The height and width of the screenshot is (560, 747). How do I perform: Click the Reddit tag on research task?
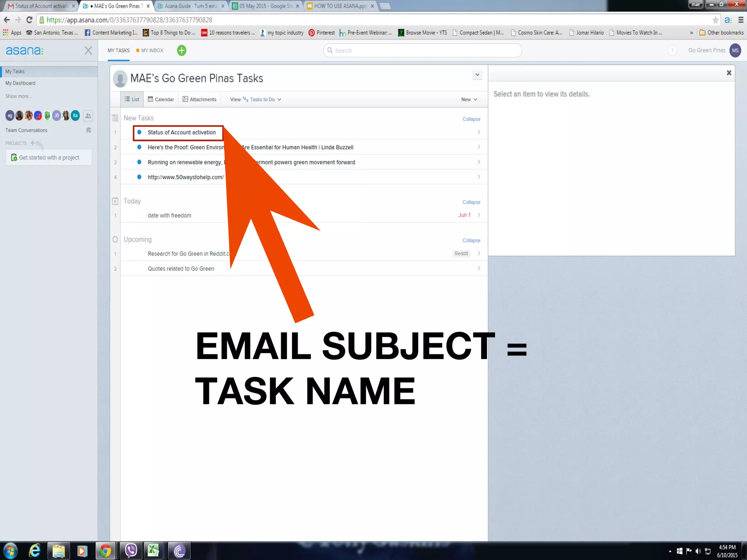[x=461, y=253]
